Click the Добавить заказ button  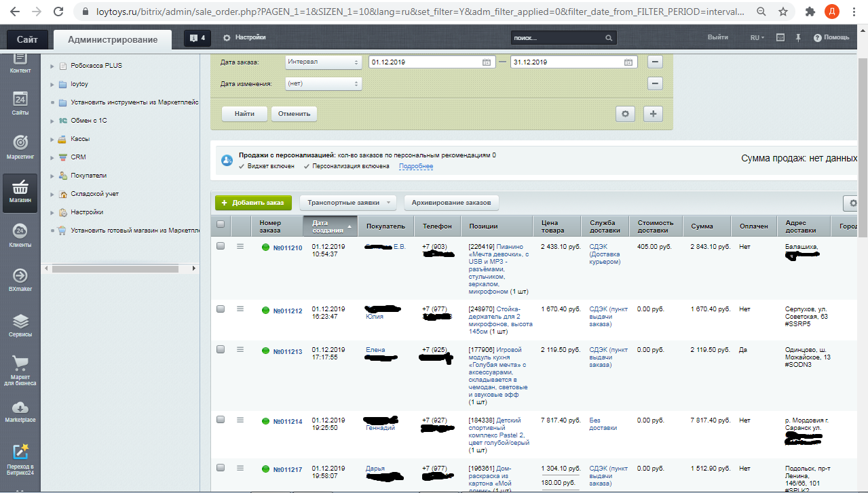[x=253, y=203]
